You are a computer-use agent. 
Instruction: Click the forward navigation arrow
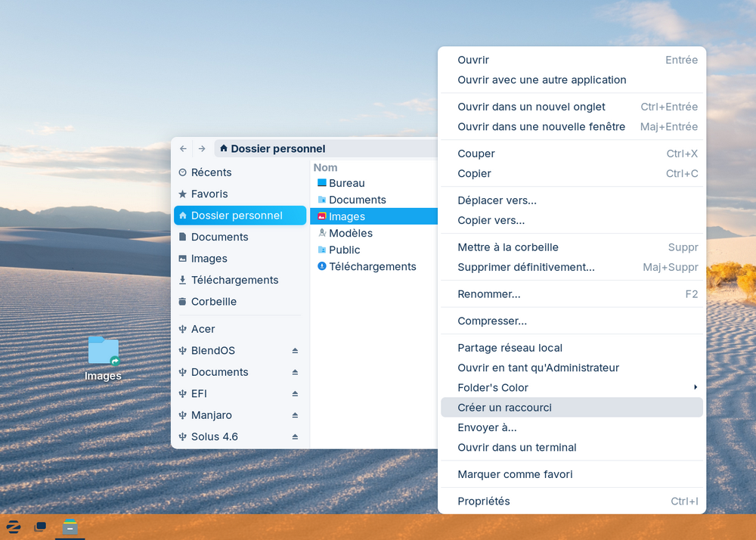[x=202, y=149]
